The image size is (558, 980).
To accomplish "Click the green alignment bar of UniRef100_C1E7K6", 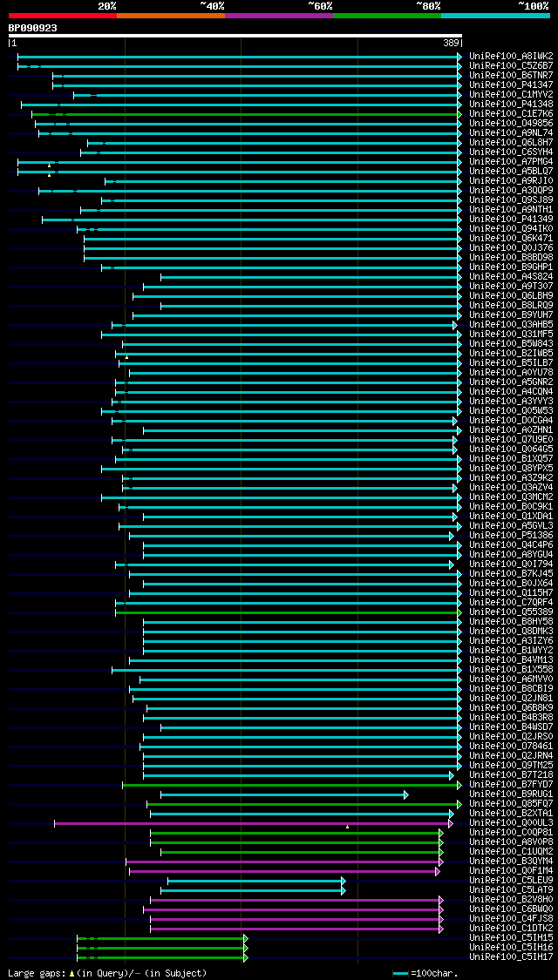I will [x=247, y=114].
